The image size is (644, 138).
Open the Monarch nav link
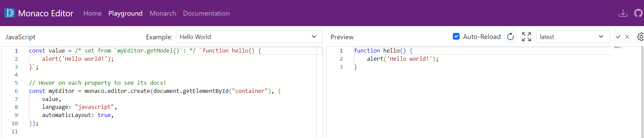[163, 13]
